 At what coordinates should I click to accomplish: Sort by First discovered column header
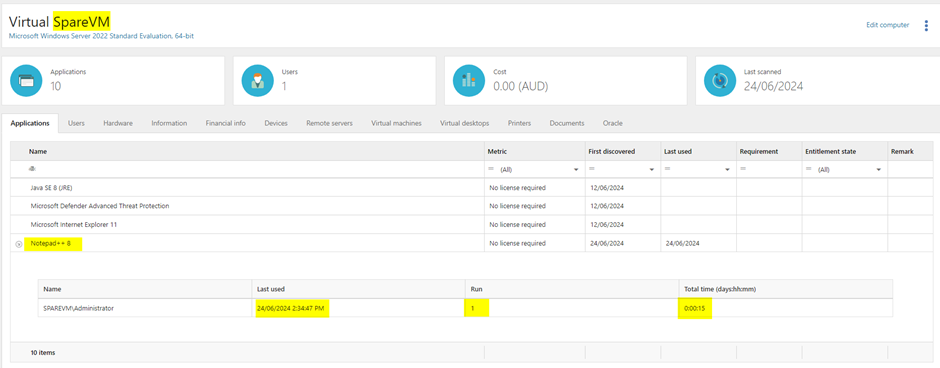[x=611, y=152]
